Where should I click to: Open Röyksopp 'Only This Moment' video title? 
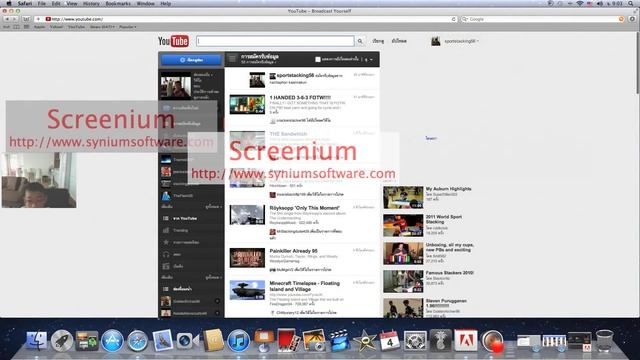304,208
